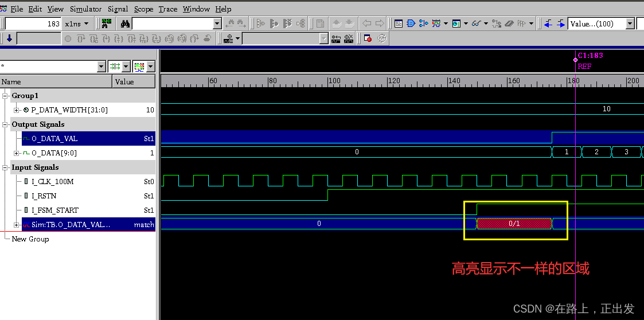Collapse the Input Signals group
Image resolution: width=644 pixels, height=320 pixels.
click(5, 167)
